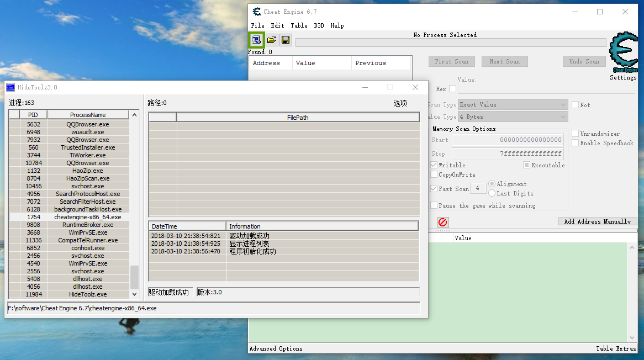Screen dimensions: 644x360
Task: Click the Next Scan button
Action: [x=505, y=62]
